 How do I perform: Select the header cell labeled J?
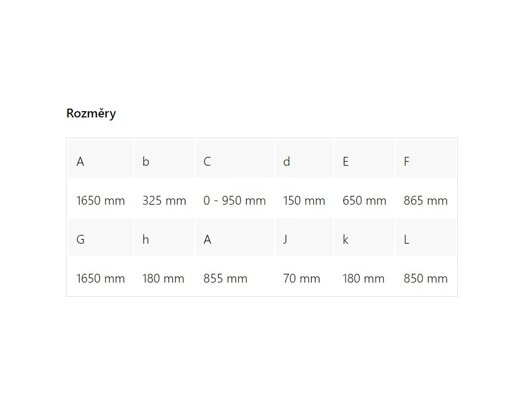(304, 237)
